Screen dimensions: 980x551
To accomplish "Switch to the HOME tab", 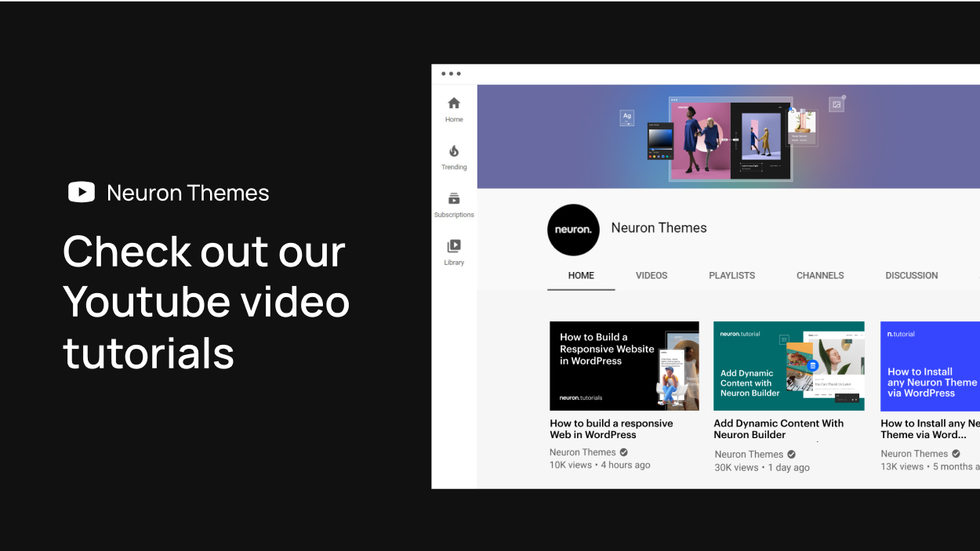I will tap(581, 276).
